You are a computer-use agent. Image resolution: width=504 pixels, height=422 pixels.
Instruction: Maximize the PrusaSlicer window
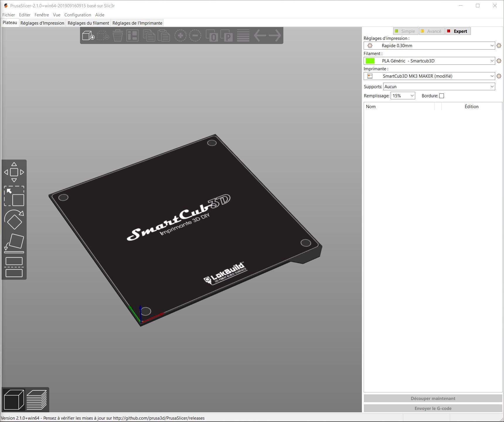478,6
